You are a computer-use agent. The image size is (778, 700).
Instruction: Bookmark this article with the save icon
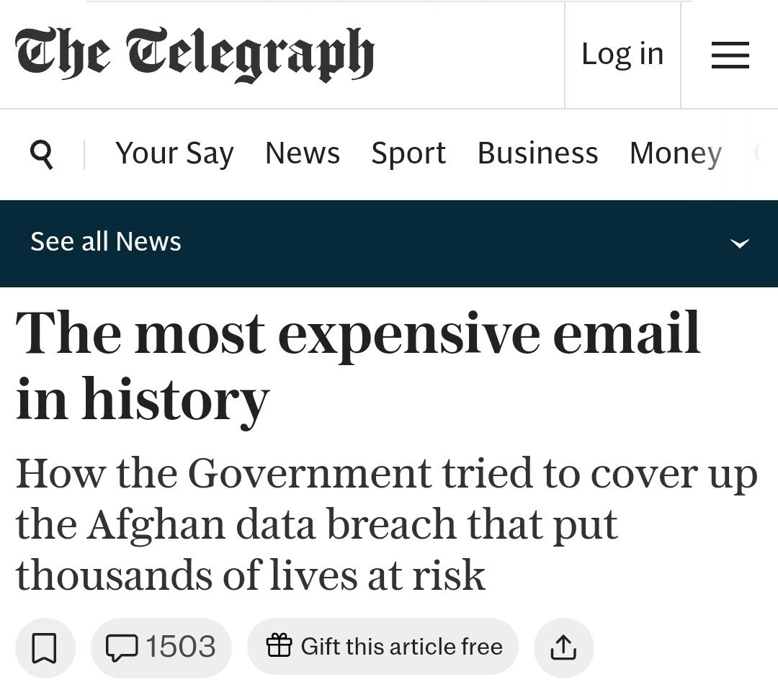(45, 647)
